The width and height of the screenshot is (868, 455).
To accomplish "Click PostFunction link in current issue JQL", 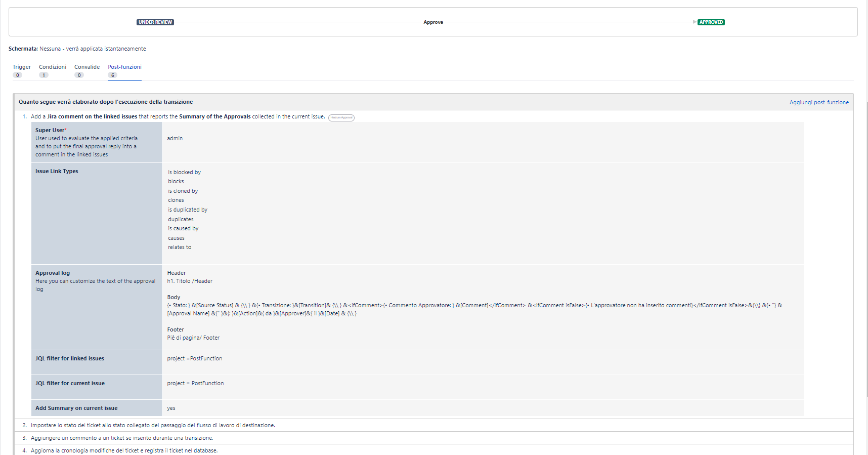I will coord(207,383).
